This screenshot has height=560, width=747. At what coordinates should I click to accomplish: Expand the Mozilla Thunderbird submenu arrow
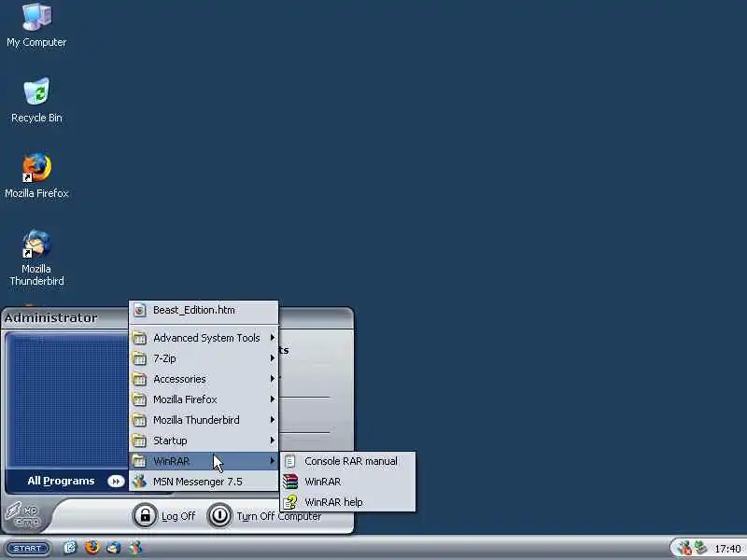tap(272, 419)
